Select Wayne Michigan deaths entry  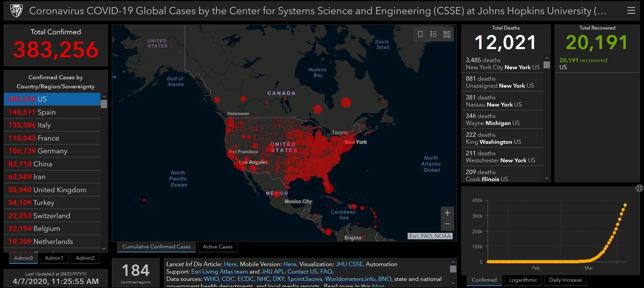[x=502, y=120]
